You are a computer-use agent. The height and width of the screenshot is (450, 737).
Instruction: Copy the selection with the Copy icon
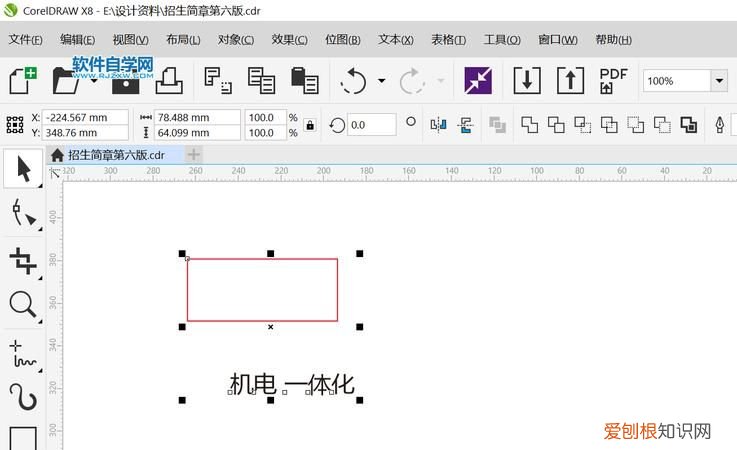[x=261, y=80]
